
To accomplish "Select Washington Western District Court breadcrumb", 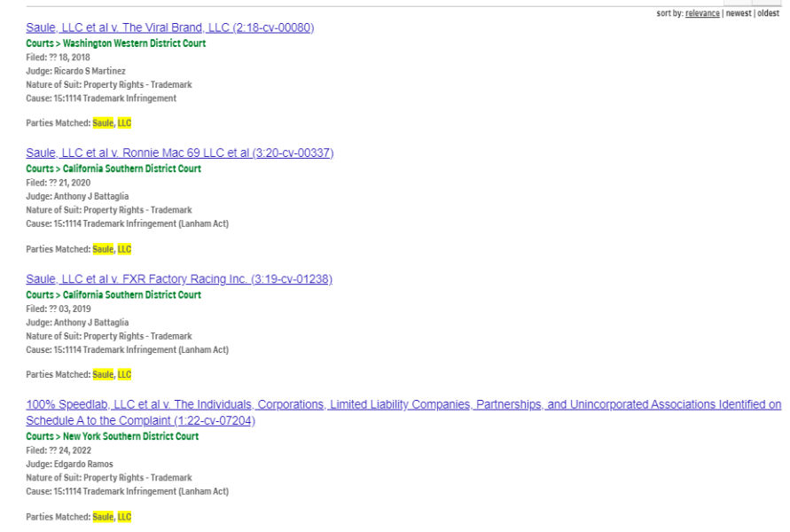I will 134,43.
